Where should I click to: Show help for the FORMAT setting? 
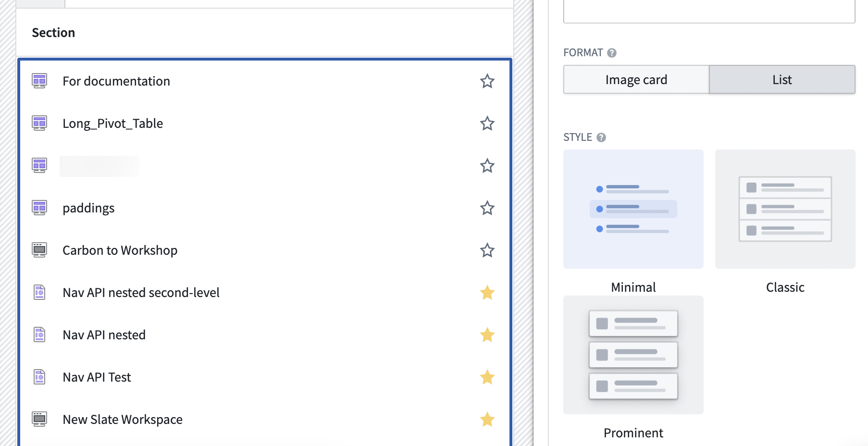pyautogui.click(x=612, y=53)
